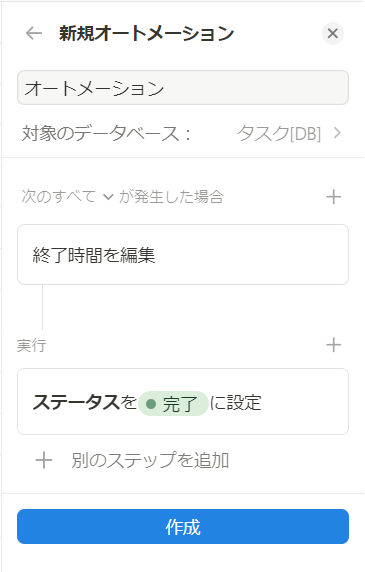Screen dimensions: 365x572
Task: Click the plus icon to add a trigger
Action: click(x=333, y=197)
